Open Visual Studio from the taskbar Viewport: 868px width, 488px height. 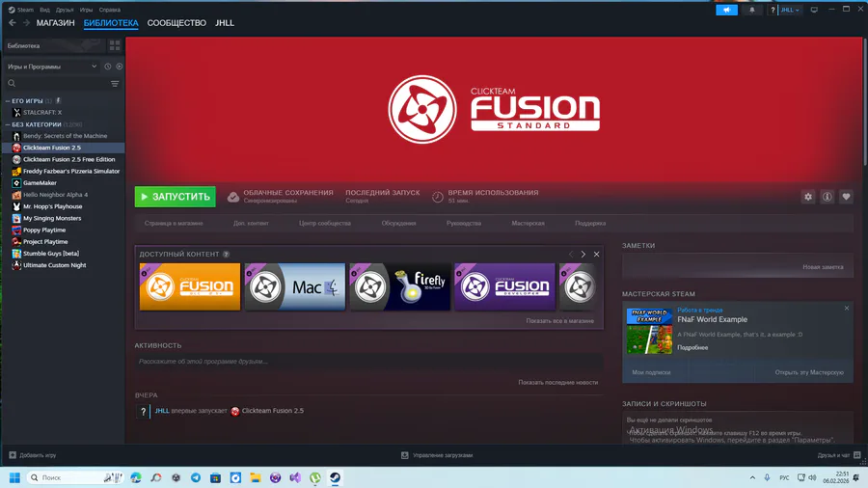click(x=295, y=477)
